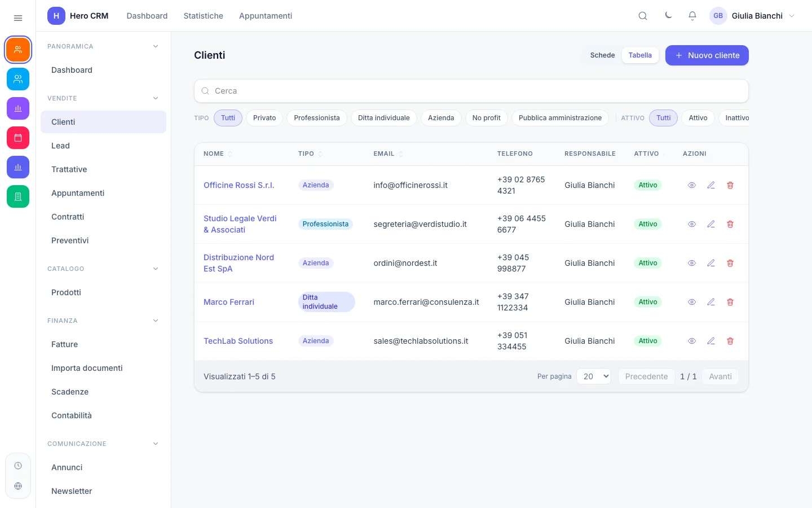
Task: View Studio Legale Verdi details icon
Action: click(692, 224)
